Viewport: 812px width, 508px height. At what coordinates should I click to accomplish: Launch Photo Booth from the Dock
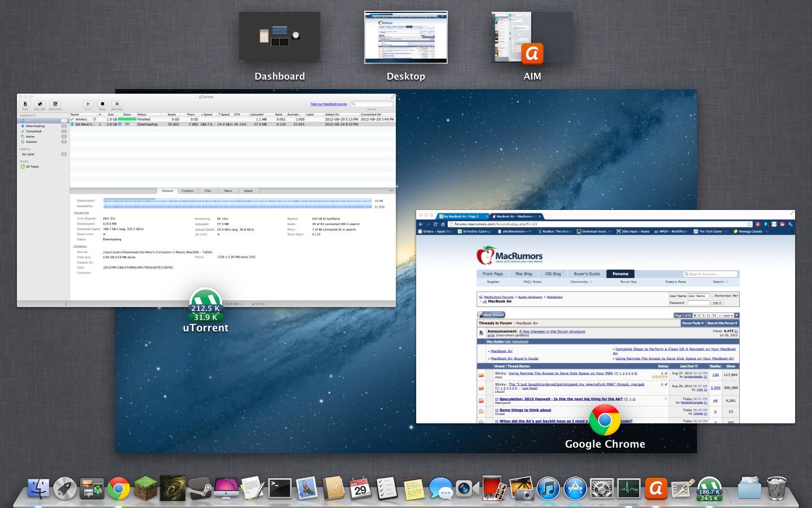(494, 488)
